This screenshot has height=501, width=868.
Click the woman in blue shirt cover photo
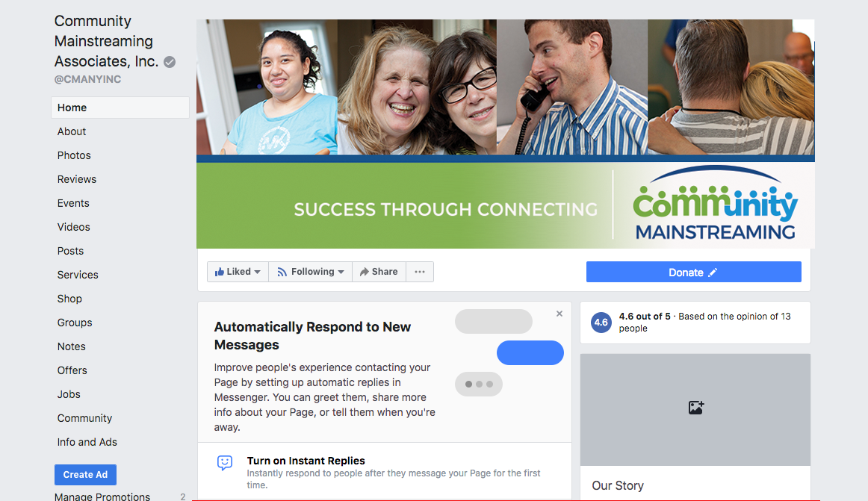[x=267, y=87]
